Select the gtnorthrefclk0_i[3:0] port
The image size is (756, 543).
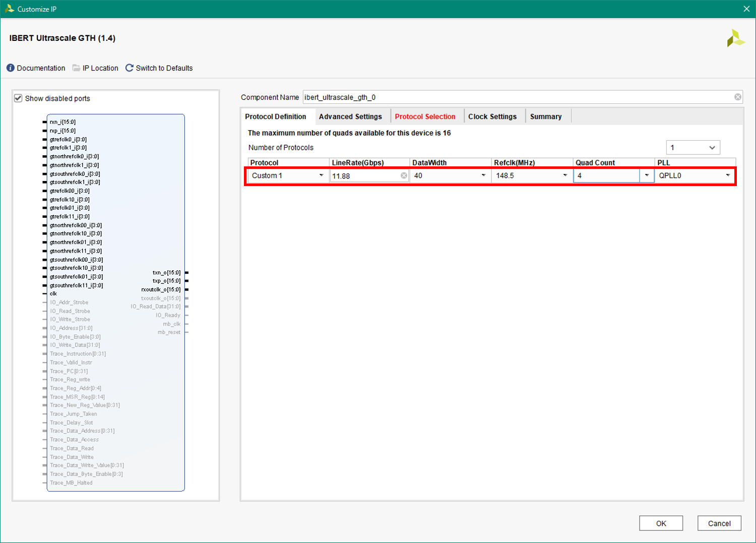pyautogui.click(x=74, y=156)
